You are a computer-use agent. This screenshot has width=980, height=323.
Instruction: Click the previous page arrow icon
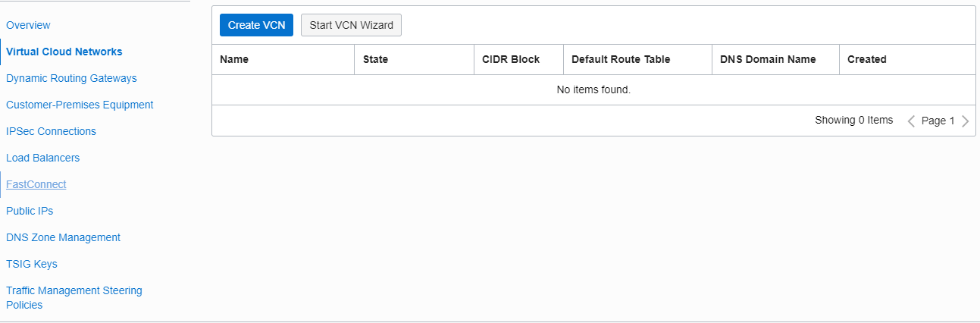pos(911,121)
